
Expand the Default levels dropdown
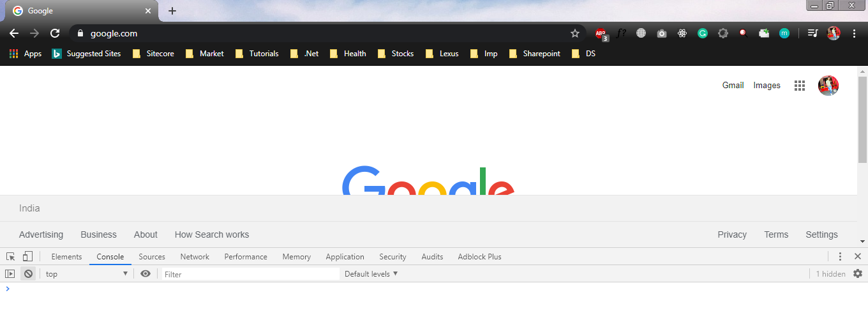click(371, 273)
